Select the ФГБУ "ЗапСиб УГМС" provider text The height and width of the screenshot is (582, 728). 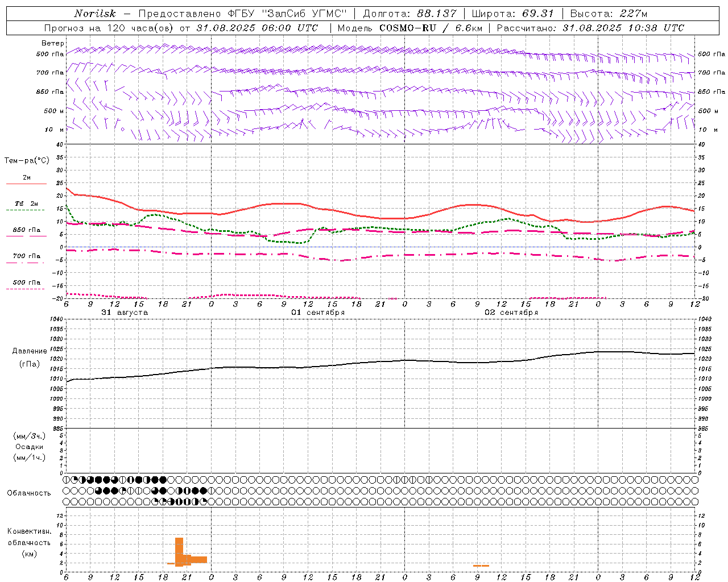click(x=287, y=14)
